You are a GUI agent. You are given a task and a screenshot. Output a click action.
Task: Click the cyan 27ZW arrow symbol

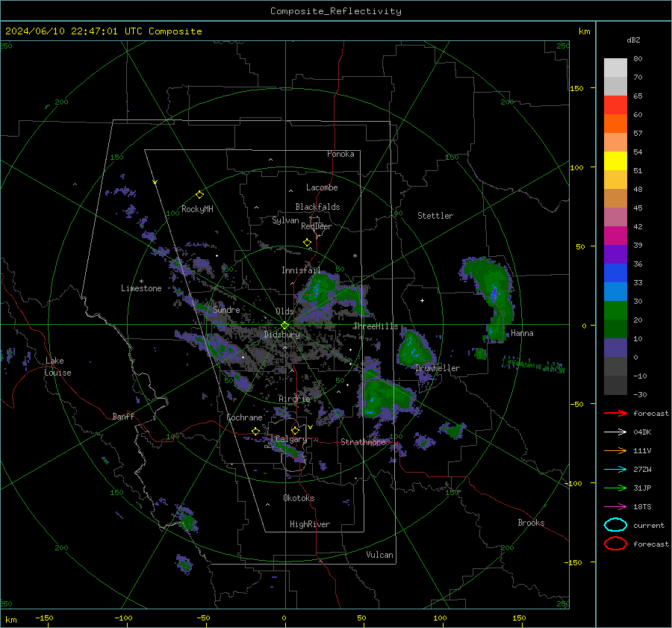click(615, 470)
